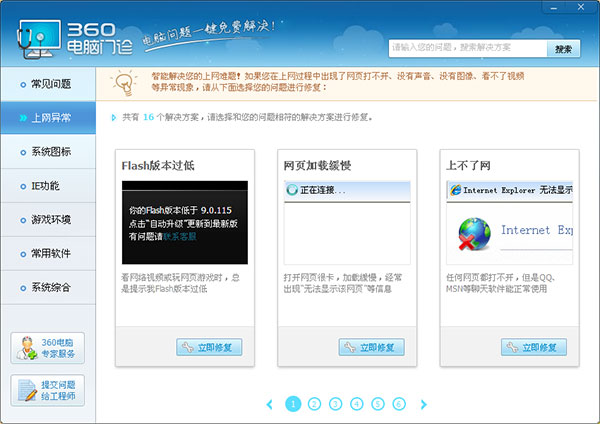
Task: Go to previous page arrow
Action: click(x=270, y=404)
